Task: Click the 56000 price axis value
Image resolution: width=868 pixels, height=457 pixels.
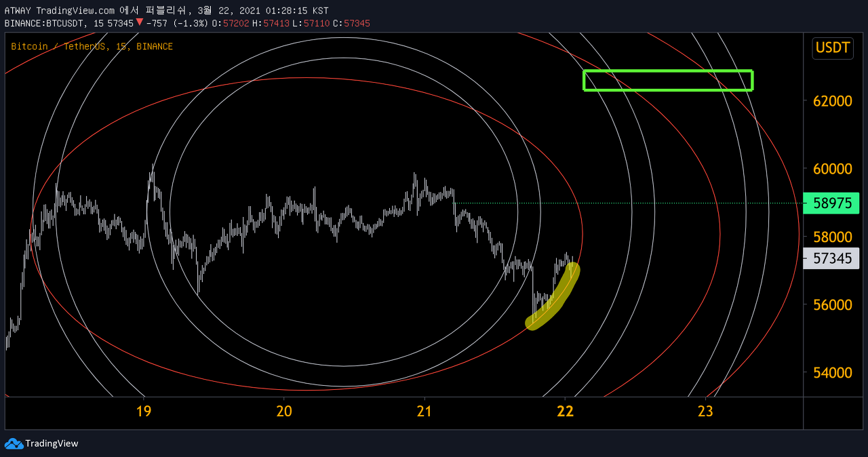Action: [x=833, y=304]
